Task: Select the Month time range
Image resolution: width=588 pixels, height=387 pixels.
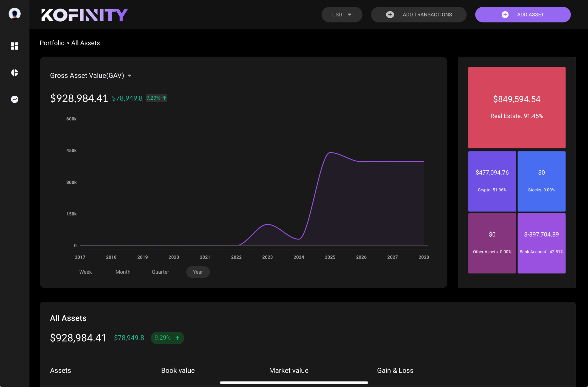Action: pos(123,272)
